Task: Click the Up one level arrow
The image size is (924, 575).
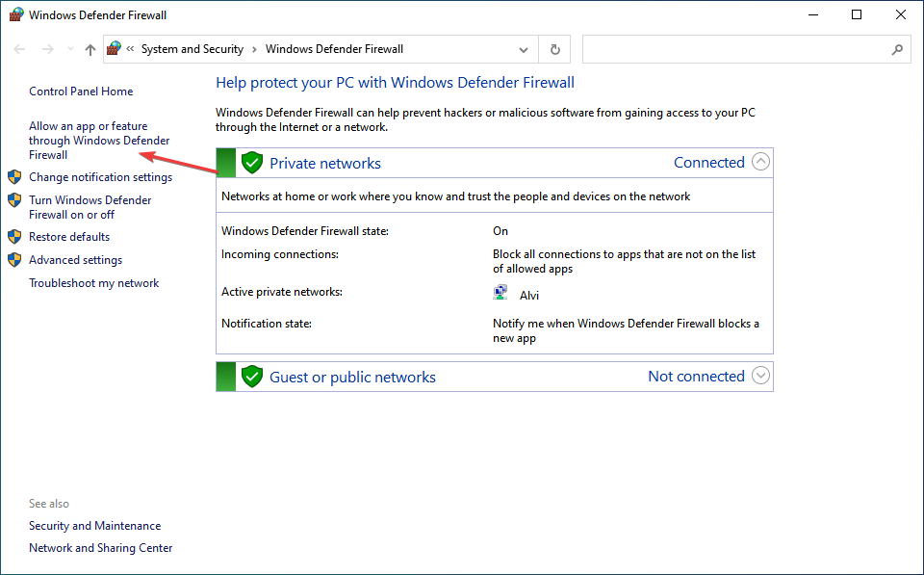Action: pos(90,49)
